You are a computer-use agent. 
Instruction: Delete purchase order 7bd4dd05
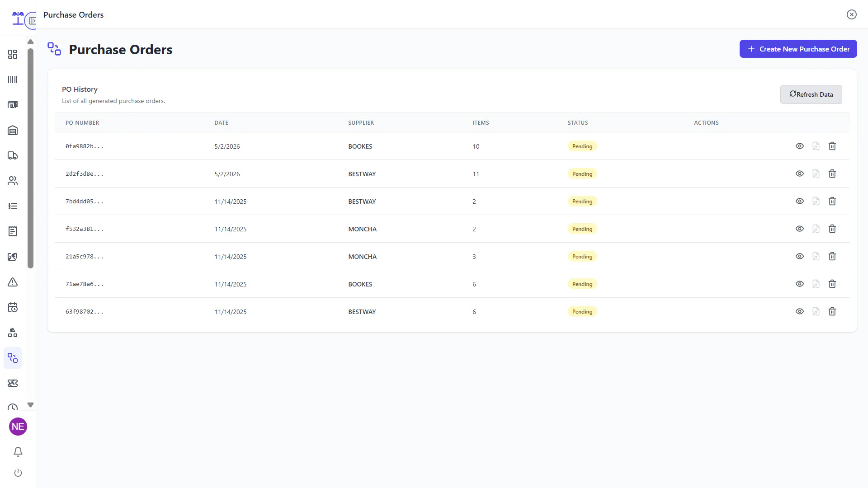pyautogui.click(x=832, y=201)
